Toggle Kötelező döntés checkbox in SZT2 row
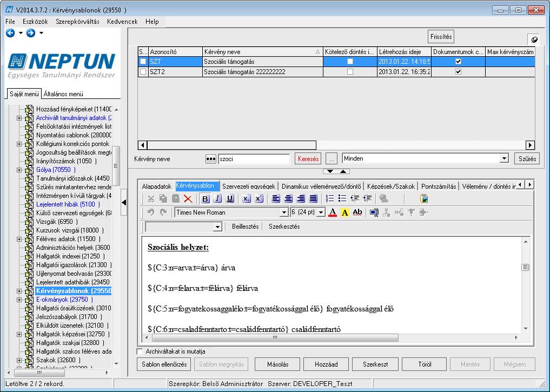The height and width of the screenshot is (392, 550). tap(350, 72)
